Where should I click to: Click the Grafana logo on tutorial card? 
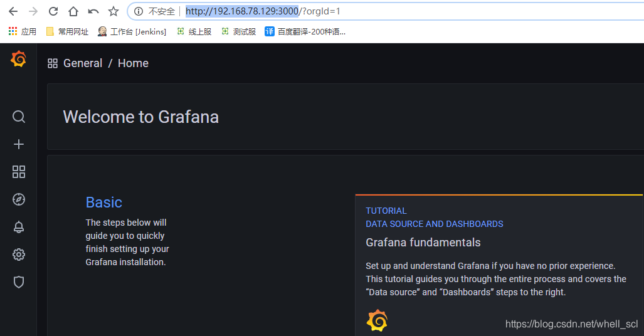(x=377, y=321)
